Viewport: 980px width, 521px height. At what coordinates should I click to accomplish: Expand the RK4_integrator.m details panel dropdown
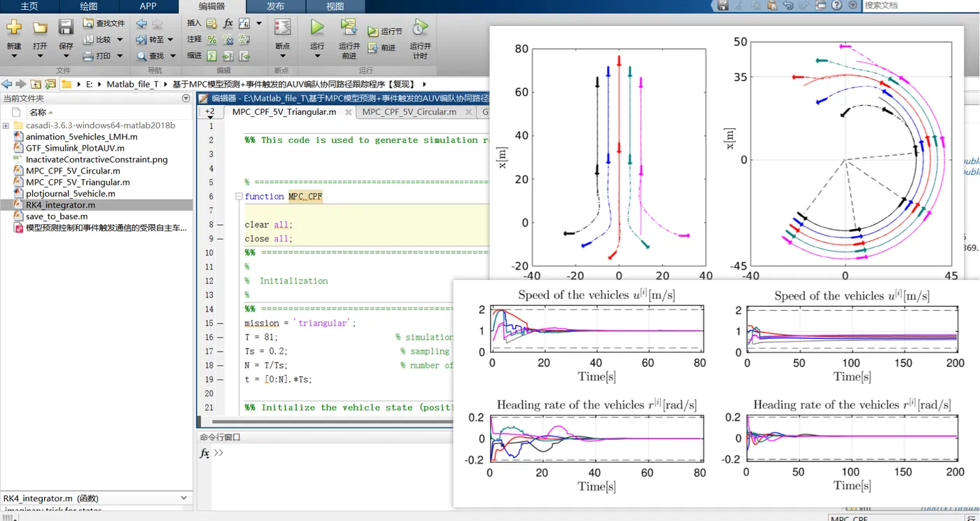184,498
